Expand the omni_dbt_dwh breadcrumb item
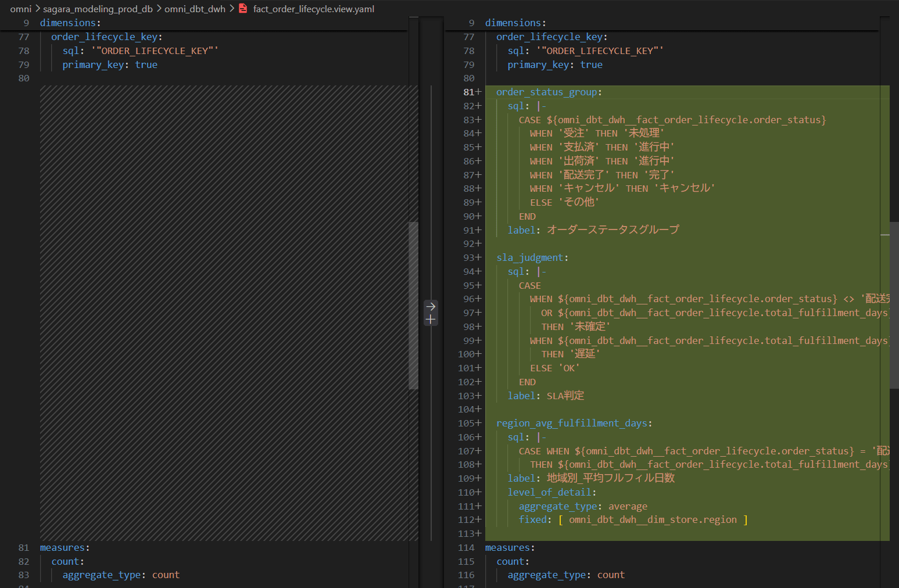The image size is (899, 588). click(x=195, y=9)
